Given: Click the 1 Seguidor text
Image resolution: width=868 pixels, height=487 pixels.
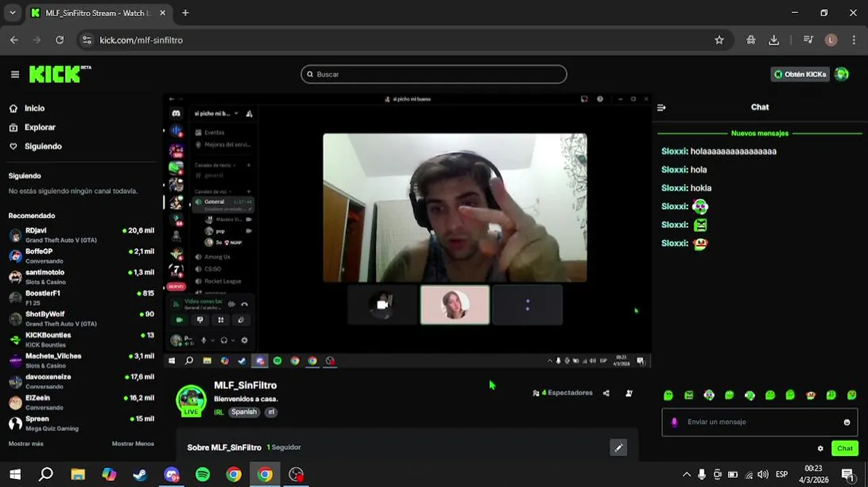Looking at the screenshot, I should pos(284,448).
